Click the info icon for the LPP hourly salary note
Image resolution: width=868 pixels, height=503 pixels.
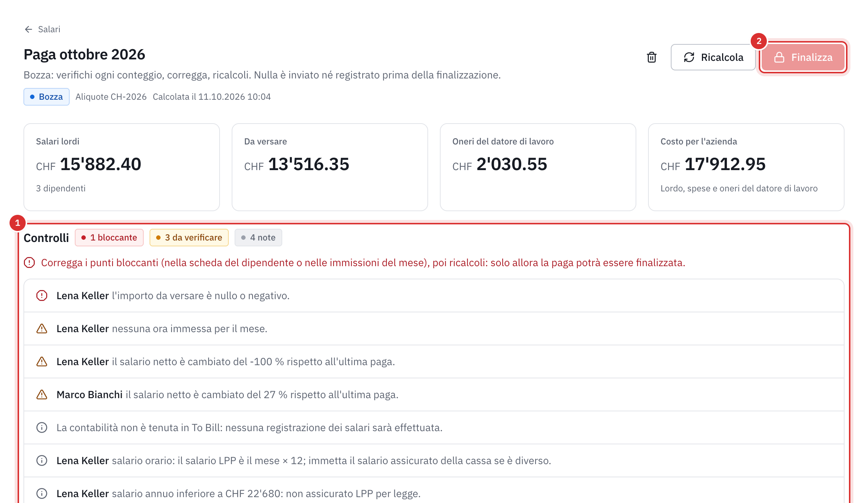pos(42,460)
